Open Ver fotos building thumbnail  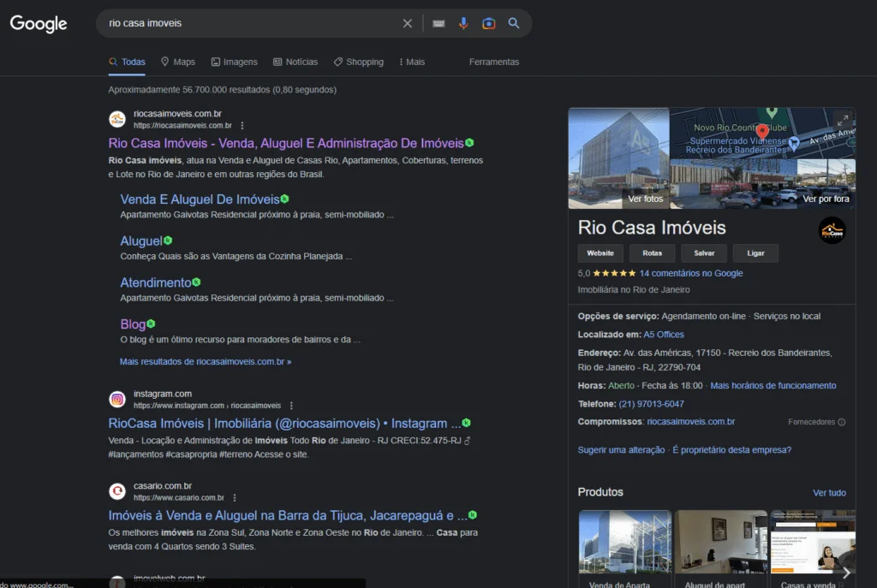[618, 158]
